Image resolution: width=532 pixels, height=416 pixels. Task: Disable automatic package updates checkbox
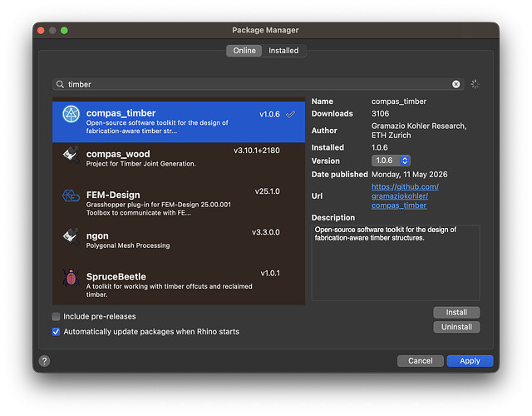[56, 332]
